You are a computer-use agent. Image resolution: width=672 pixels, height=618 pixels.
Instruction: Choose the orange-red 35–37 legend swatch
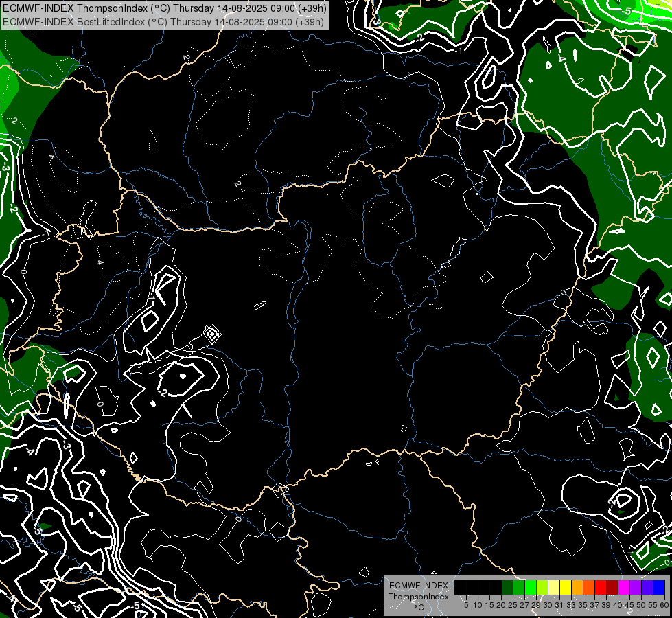pyautogui.click(x=589, y=587)
